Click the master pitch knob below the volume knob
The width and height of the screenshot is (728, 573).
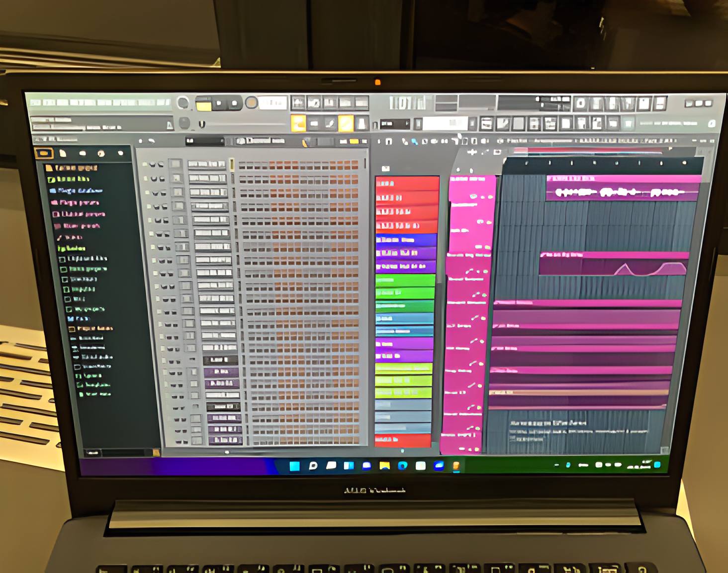tap(184, 123)
